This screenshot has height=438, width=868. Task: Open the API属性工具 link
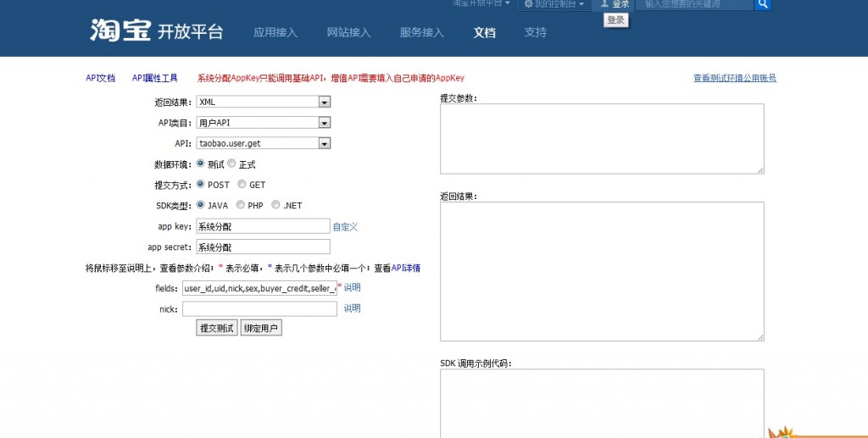155,78
